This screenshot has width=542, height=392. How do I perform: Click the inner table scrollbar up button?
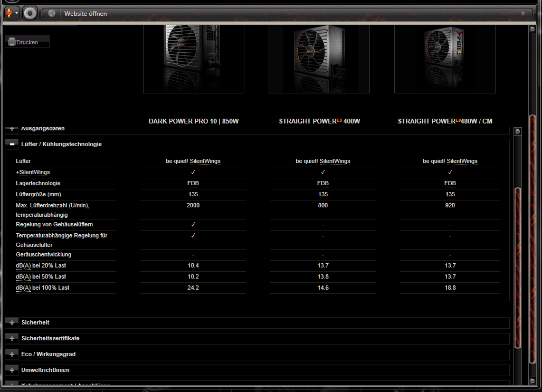click(x=517, y=131)
